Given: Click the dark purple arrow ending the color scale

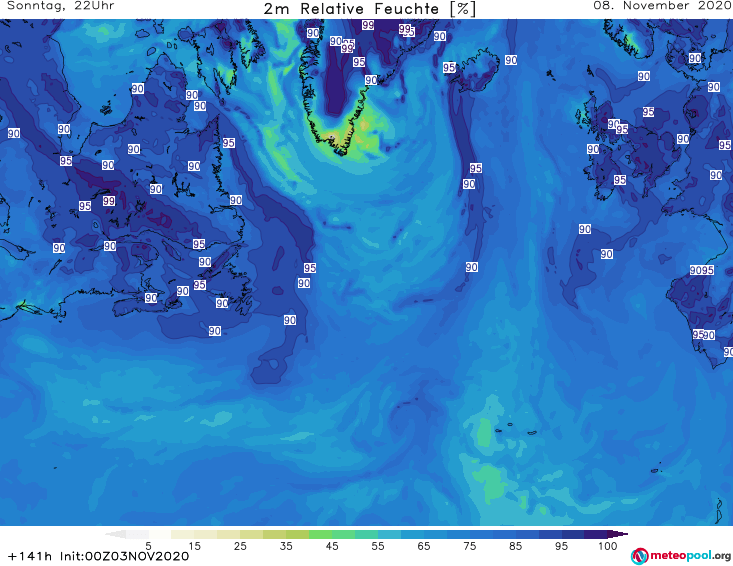Looking at the screenshot, I should coord(618,534).
